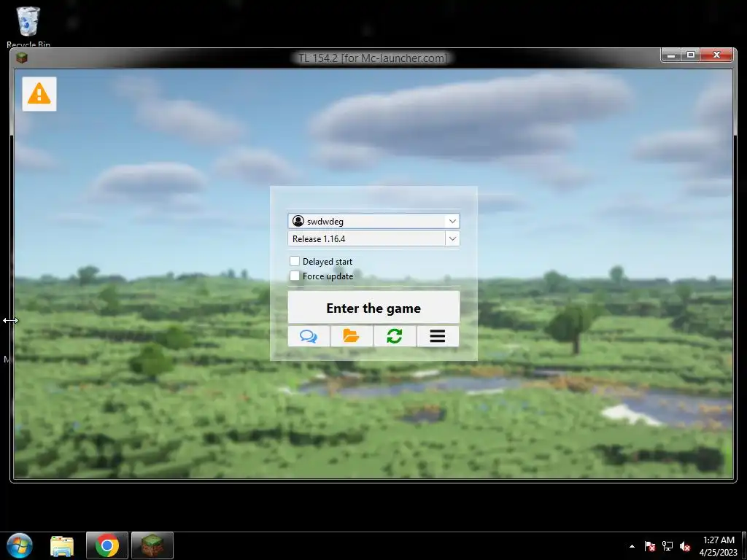Open the chat speech bubbles button
This screenshot has width=747, height=560.
(x=309, y=336)
